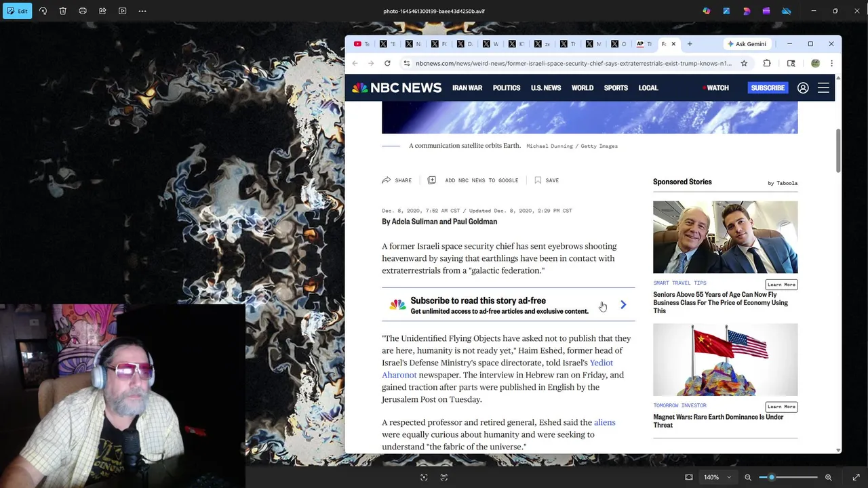
Task: Click the By Adela Suliman and Paul Goldman byline
Action: tap(439, 222)
